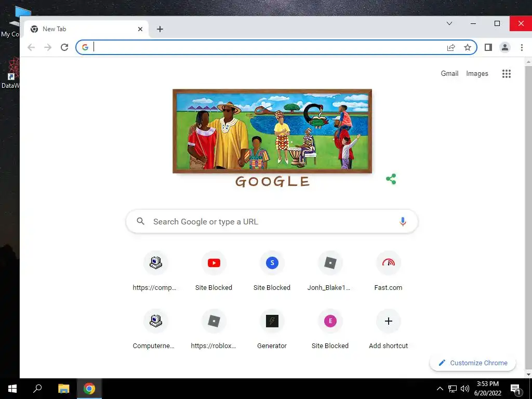Open the notification center
Screen dimensions: 532x399
pos(516,390)
